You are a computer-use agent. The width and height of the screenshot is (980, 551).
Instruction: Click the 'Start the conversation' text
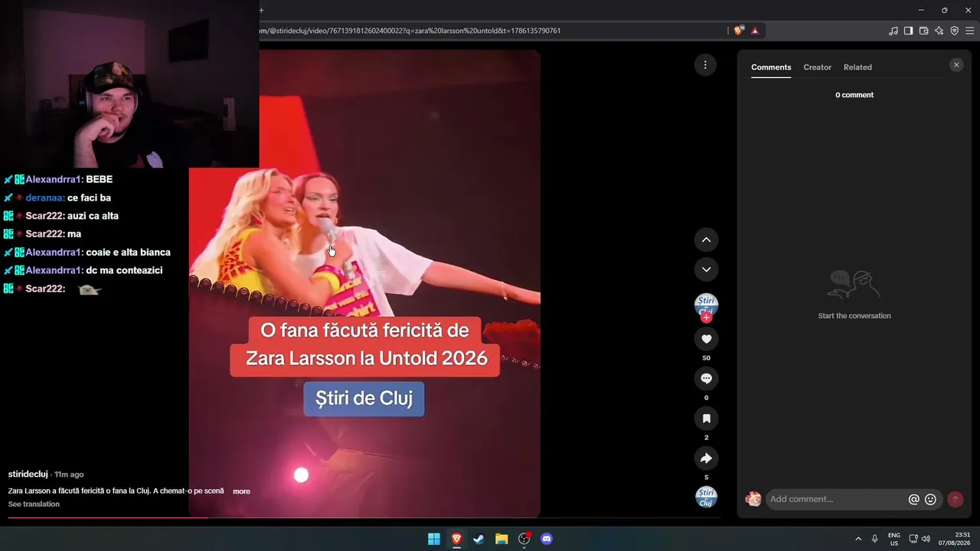pos(854,316)
